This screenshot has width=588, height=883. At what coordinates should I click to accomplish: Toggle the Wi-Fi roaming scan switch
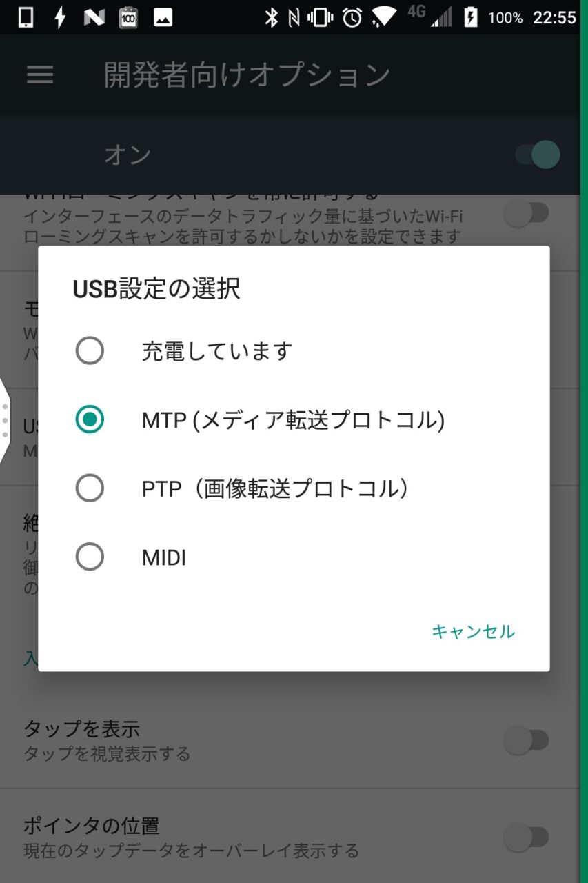coord(526,214)
